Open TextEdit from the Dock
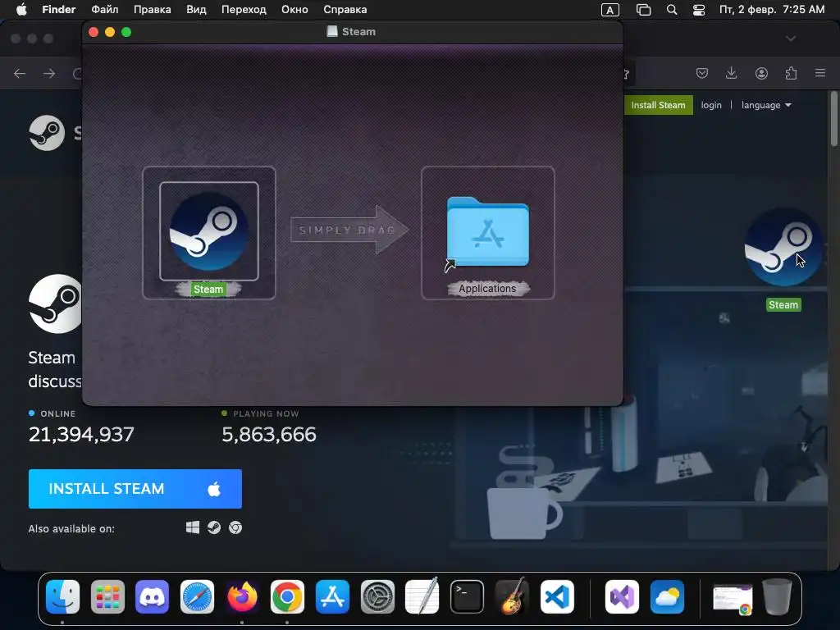 click(x=422, y=596)
